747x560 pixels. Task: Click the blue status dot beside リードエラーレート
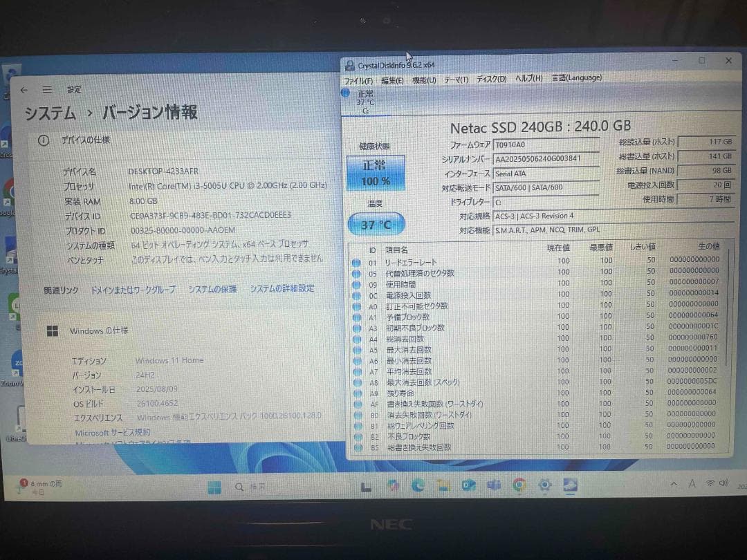click(x=358, y=261)
